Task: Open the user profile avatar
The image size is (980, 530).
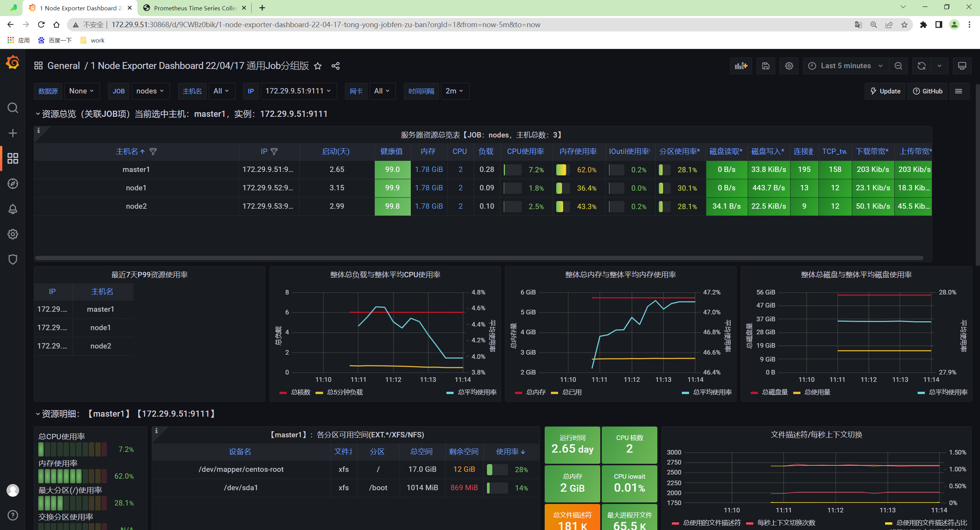Action: click(x=13, y=490)
